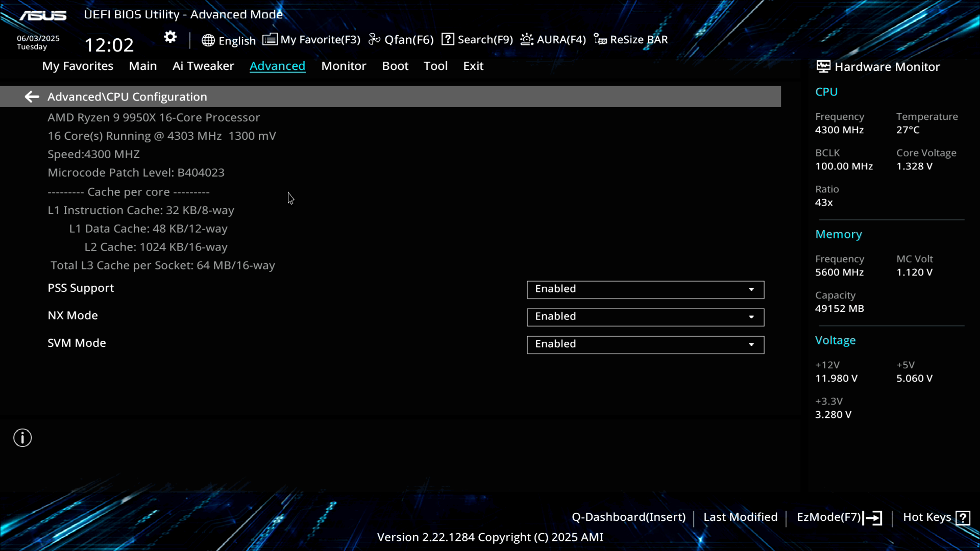This screenshot has height=551, width=980.
Task: Click EzMode(F7) button
Action: 839,517
